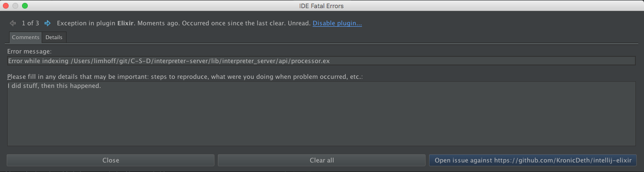Place cursor after 'then this happened.' text
644x172 pixels.
[102, 86]
